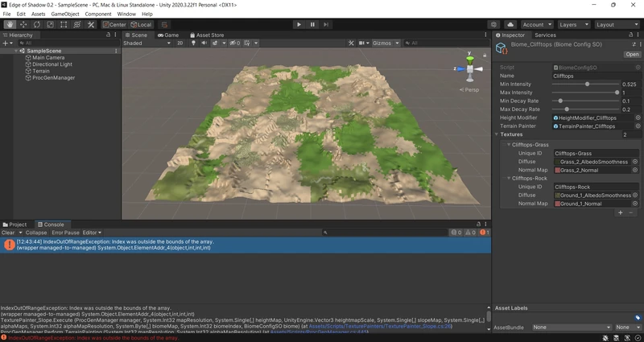The height and width of the screenshot is (342, 644).
Task: Open the GameObject menu
Action: (x=64, y=14)
